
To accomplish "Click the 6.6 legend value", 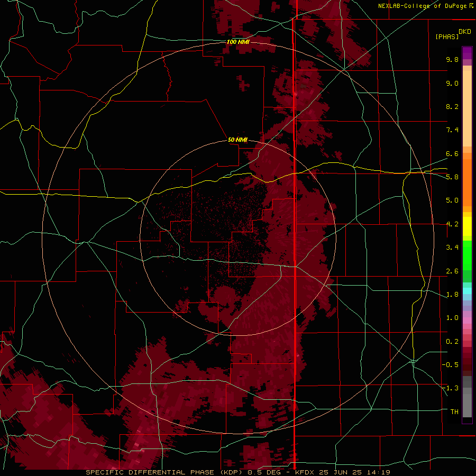I will coord(452,153).
